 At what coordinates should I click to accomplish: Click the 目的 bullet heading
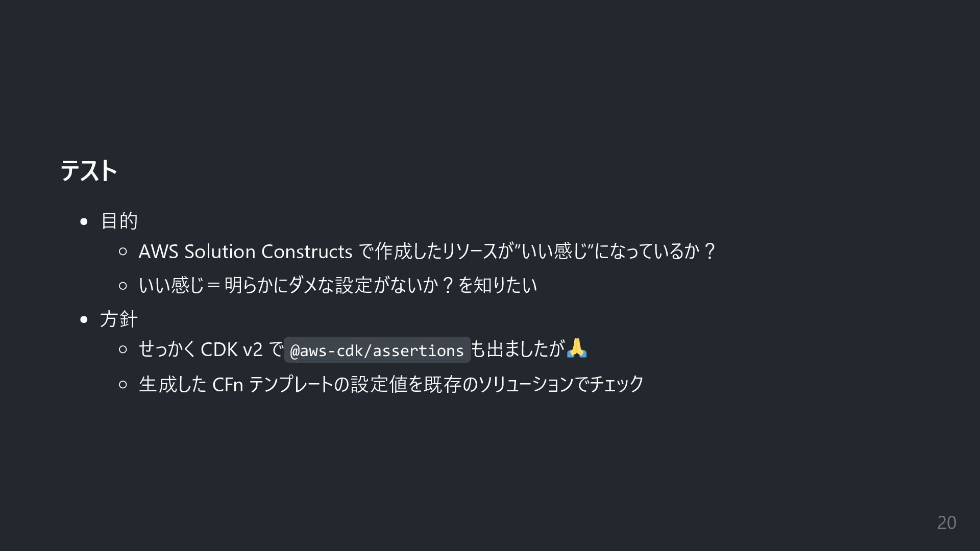pos(119,221)
